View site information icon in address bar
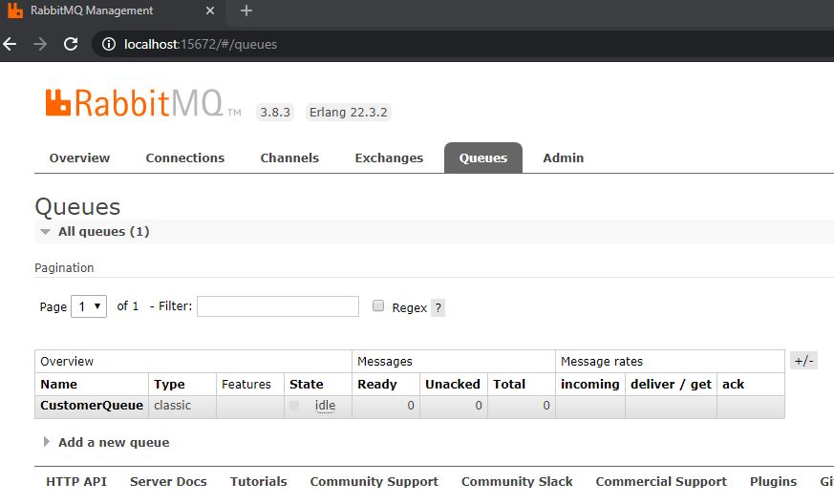The image size is (834, 504). (109, 44)
